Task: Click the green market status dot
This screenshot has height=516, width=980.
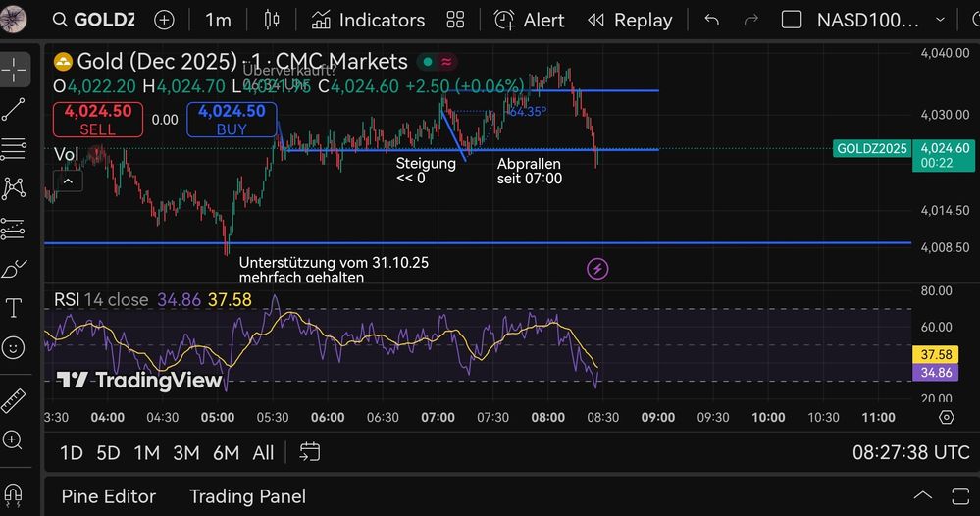Action: 428,61
